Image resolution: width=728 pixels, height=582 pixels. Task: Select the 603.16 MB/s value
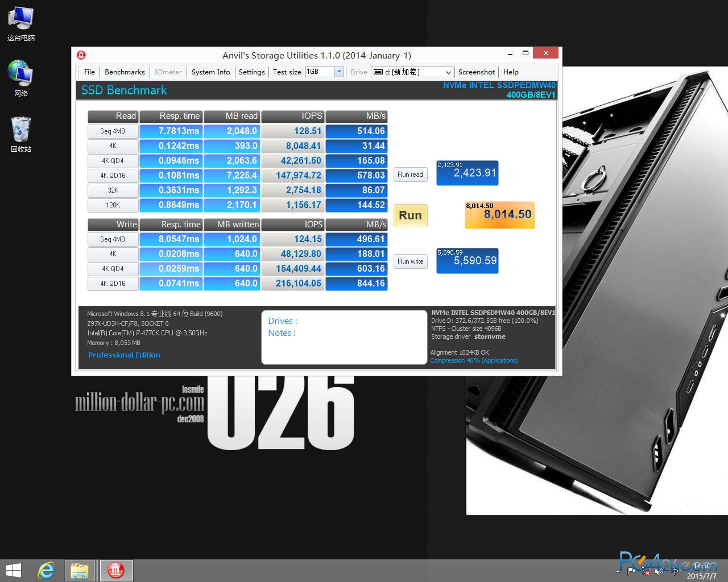pyautogui.click(x=357, y=269)
